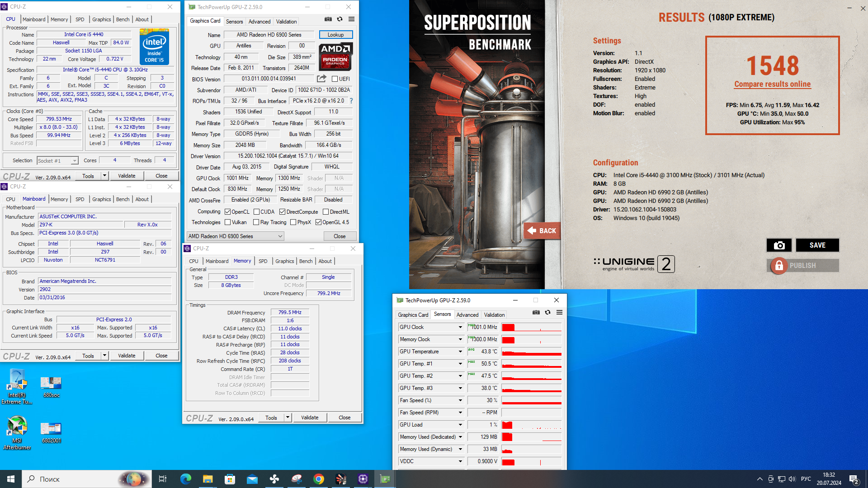This screenshot has height=488, width=868.
Task: Open Google Chrome from taskbar
Action: click(319, 479)
